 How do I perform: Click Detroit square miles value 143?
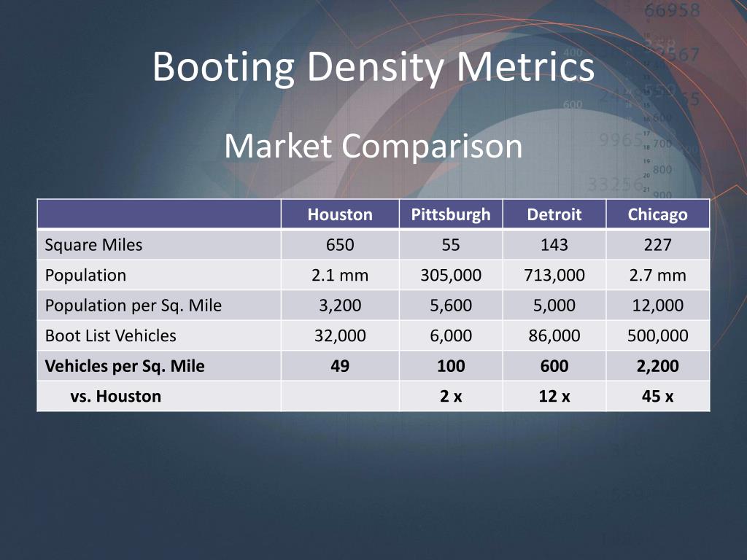(x=554, y=245)
